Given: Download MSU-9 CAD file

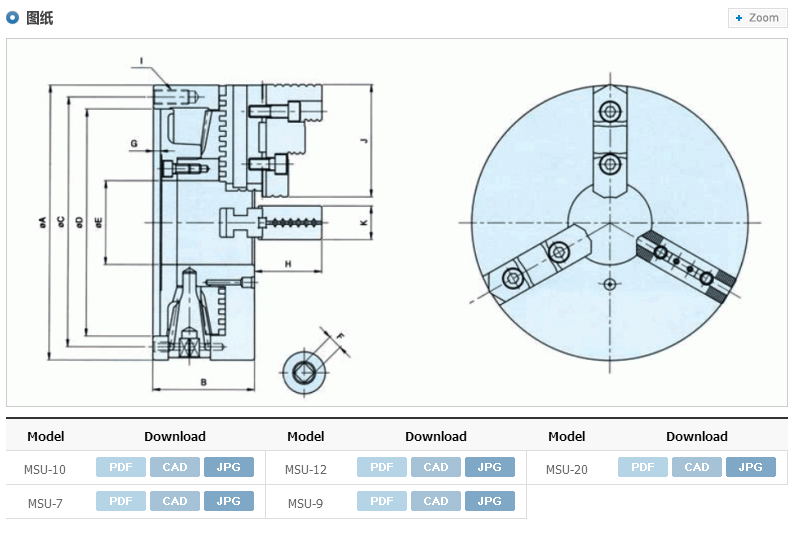Looking at the screenshot, I should [x=436, y=501].
